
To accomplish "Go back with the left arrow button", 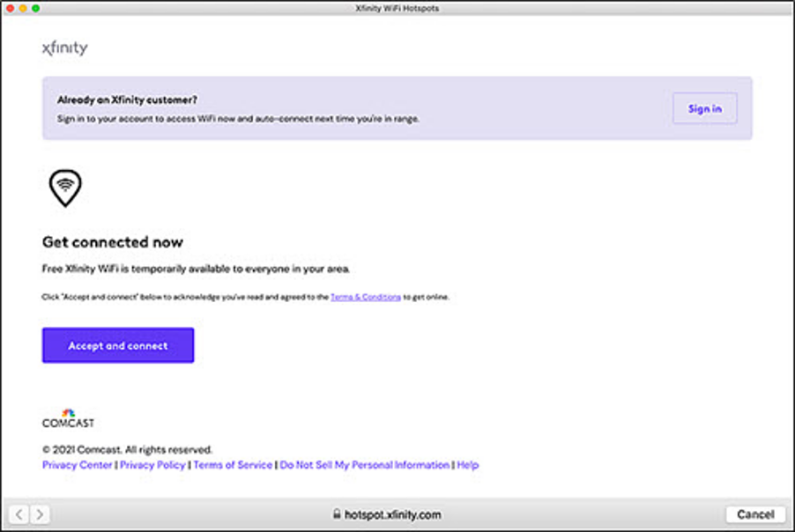I will [19, 514].
